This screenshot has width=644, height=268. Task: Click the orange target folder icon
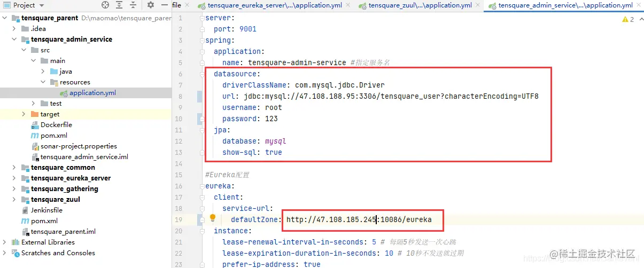pyautogui.click(x=35, y=114)
